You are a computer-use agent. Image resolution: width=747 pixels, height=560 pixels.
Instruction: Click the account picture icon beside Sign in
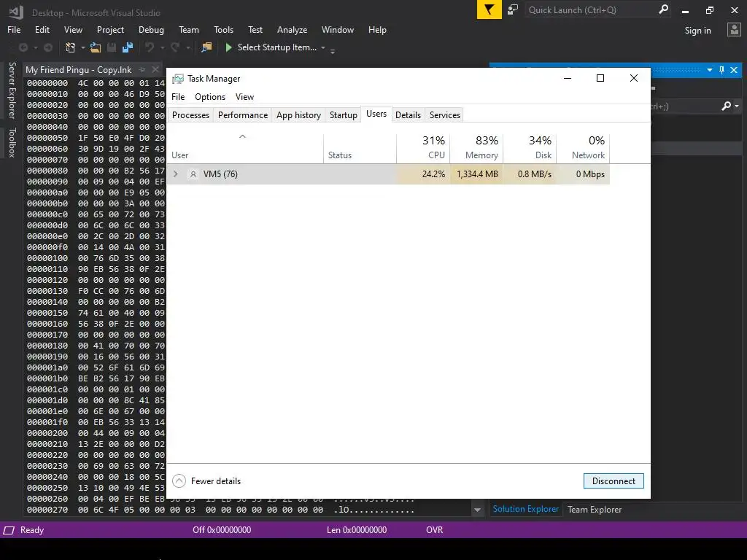pos(734,30)
